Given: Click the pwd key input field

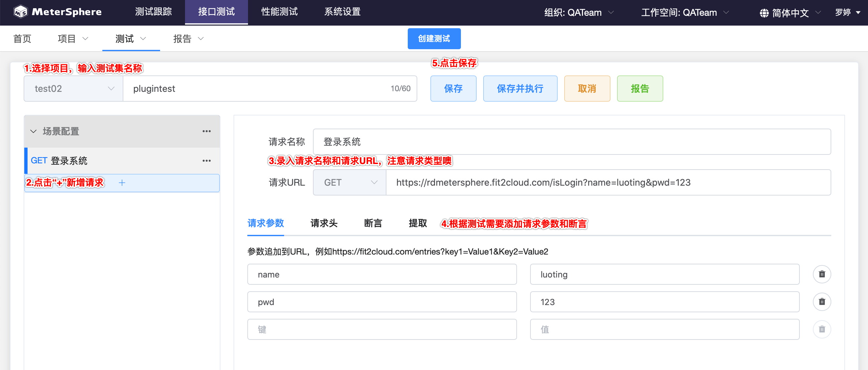Looking at the screenshot, I should 382,302.
